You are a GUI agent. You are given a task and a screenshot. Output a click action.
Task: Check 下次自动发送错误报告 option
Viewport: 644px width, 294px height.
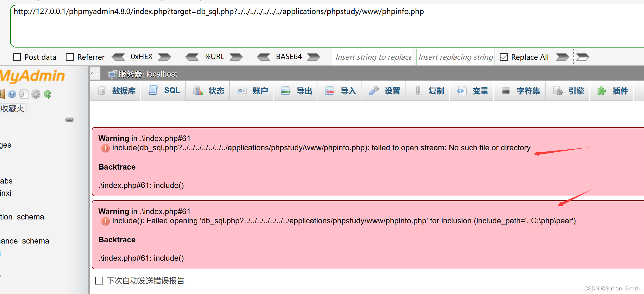point(99,280)
